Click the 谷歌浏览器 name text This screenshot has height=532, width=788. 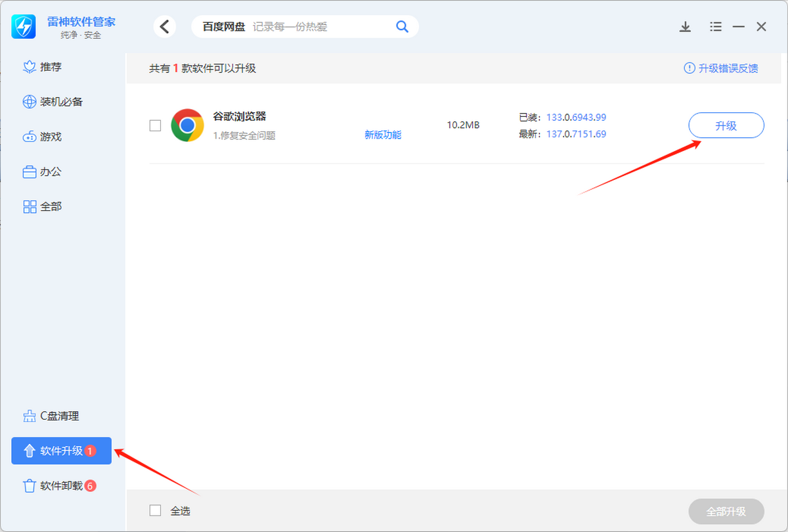[x=240, y=116]
